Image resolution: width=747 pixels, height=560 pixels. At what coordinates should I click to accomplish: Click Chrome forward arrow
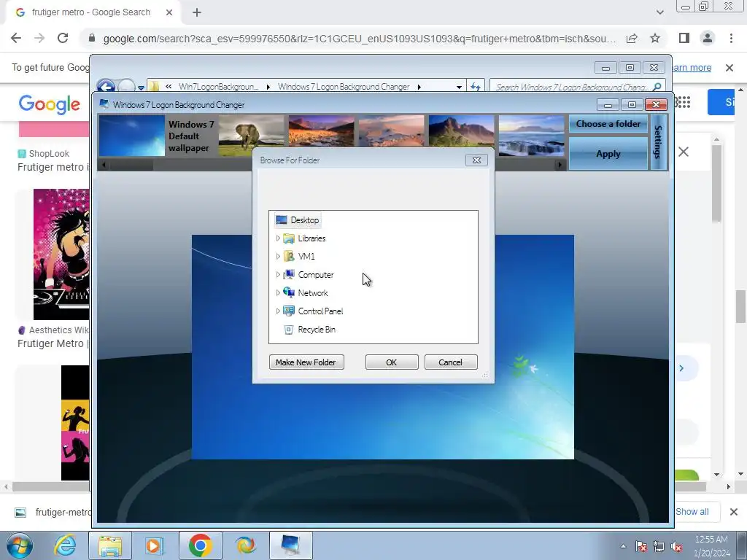[x=39, y=38]
